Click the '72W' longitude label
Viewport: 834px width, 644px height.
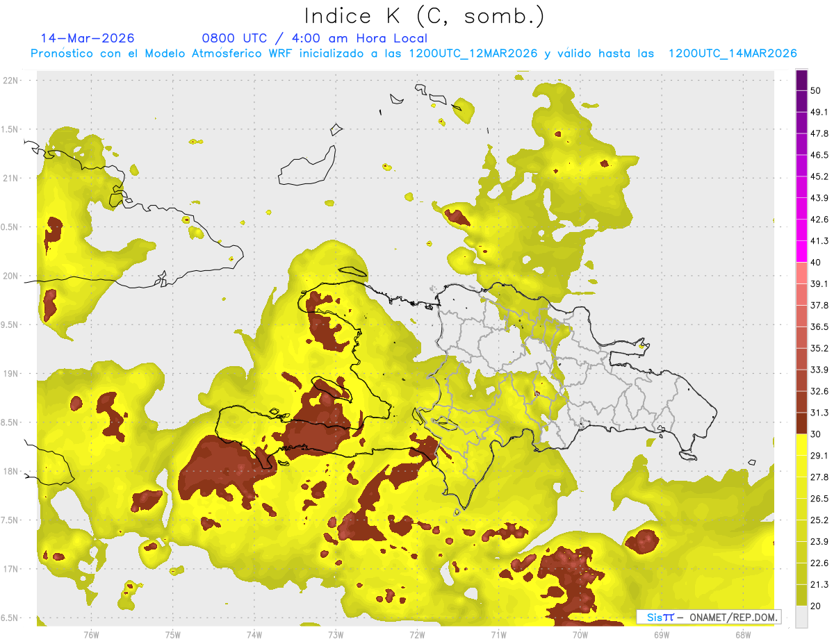click(x=417, y=634)
